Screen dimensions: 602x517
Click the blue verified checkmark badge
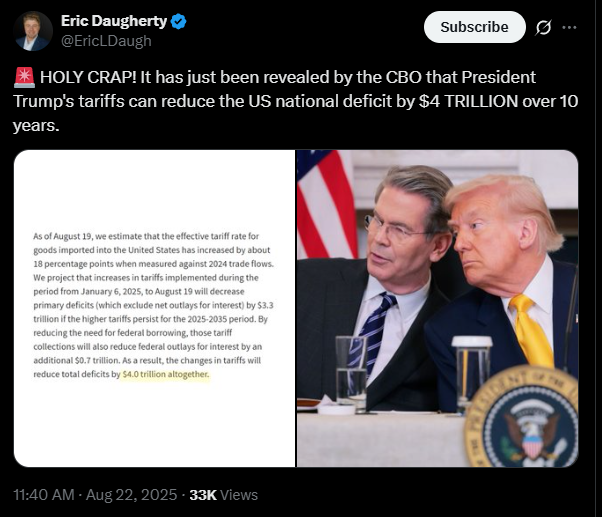[178, 21]
